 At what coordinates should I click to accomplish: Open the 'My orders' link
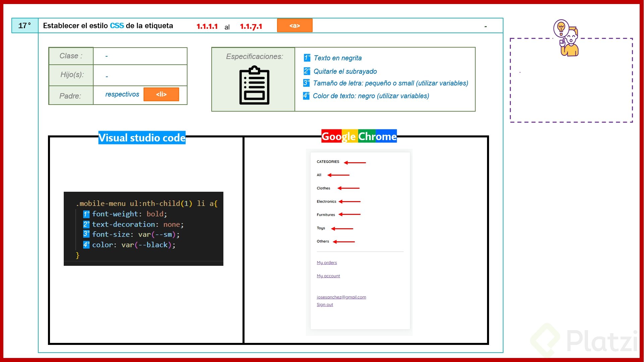point(327,262)
